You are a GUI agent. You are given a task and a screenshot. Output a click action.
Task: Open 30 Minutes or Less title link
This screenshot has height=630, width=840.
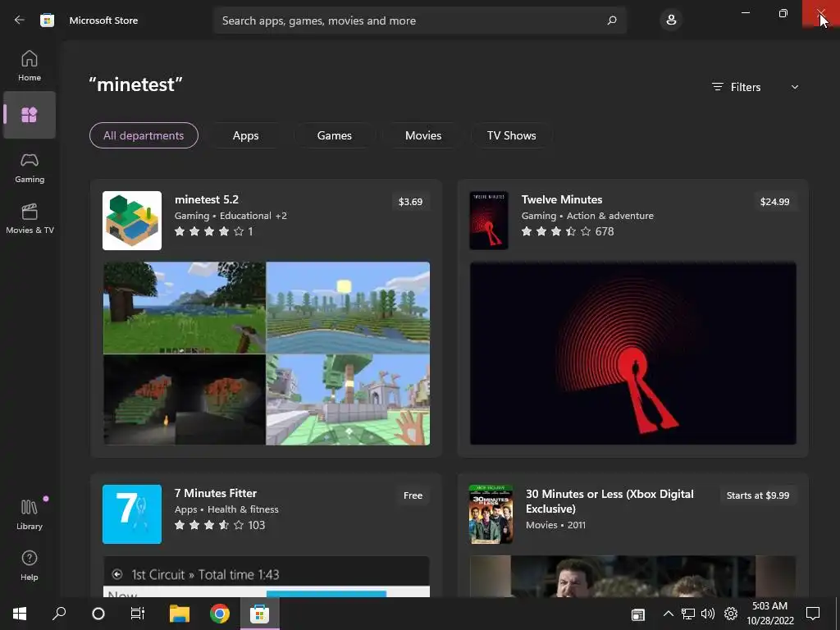[609, 501]
